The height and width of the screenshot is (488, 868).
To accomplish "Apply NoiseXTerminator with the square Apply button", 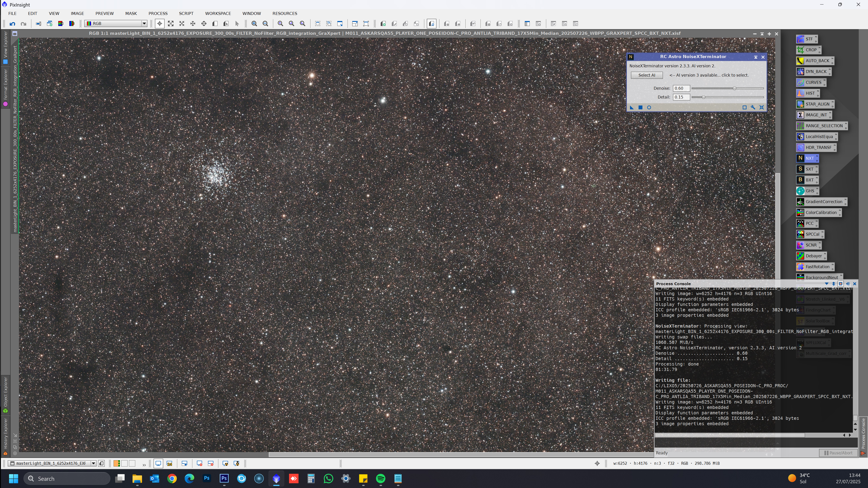I will tap(640, 108).
